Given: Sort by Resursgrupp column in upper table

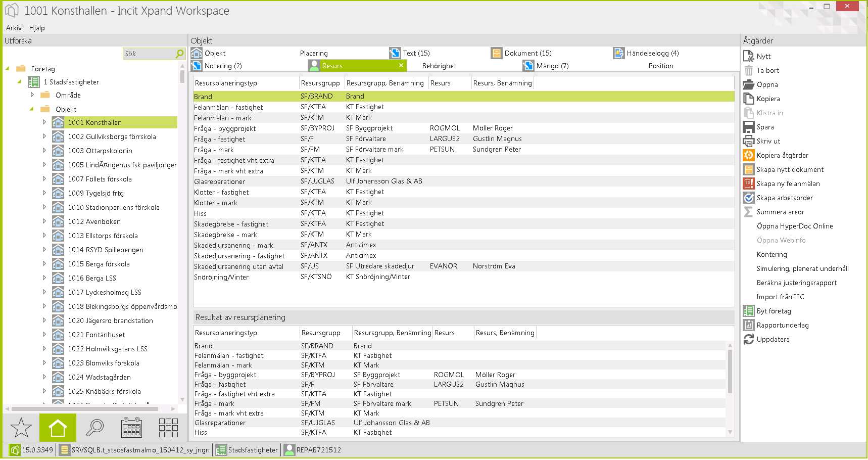Looking at the screenshot, I should pos(320,83).
